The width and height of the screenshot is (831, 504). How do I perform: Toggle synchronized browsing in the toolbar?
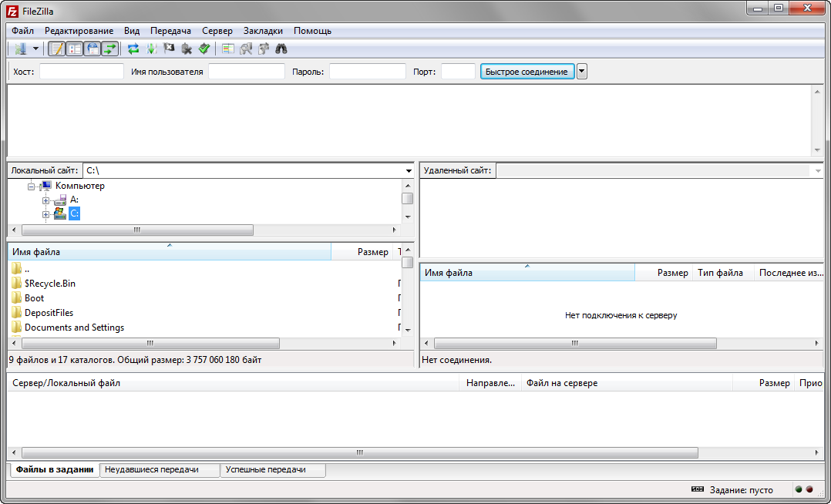point(264,49)
